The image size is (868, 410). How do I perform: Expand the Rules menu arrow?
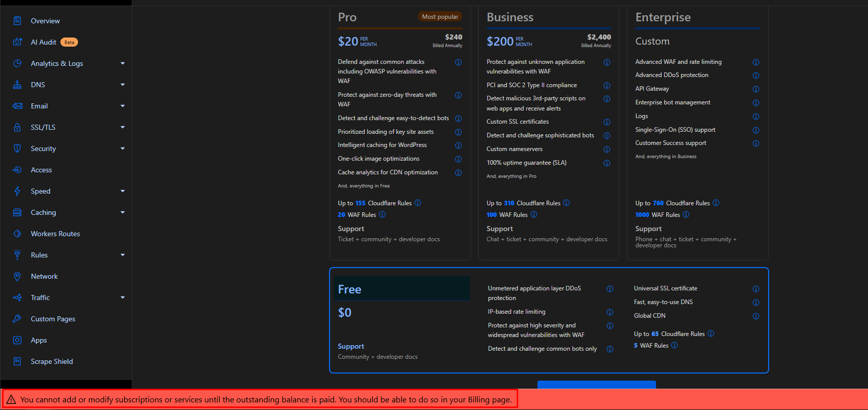123,255
